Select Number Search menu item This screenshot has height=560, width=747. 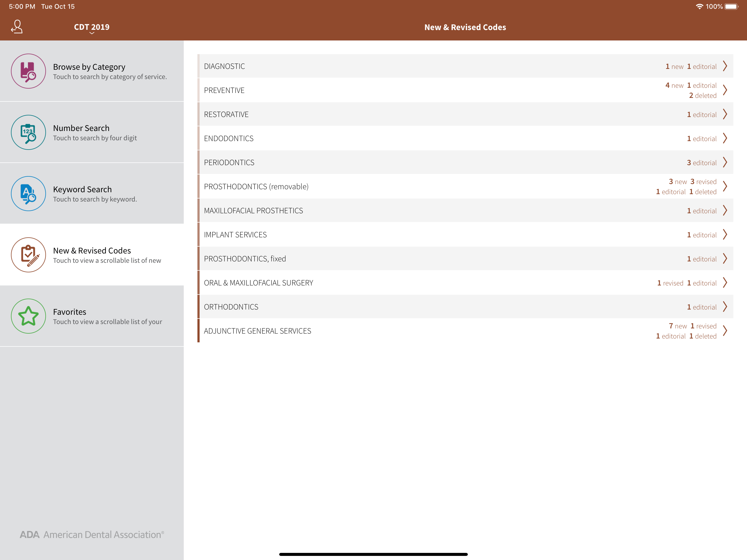(x=92, y=132)
